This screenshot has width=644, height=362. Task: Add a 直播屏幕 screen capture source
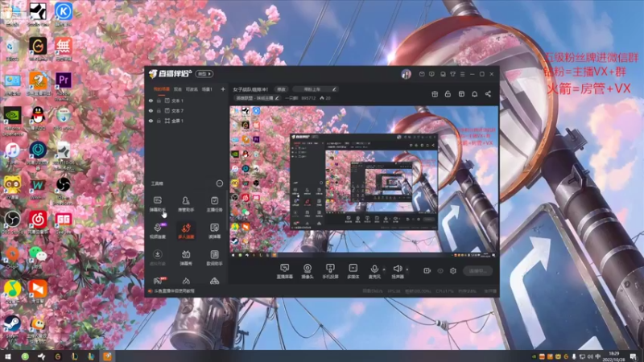click(x=284, y=271)
